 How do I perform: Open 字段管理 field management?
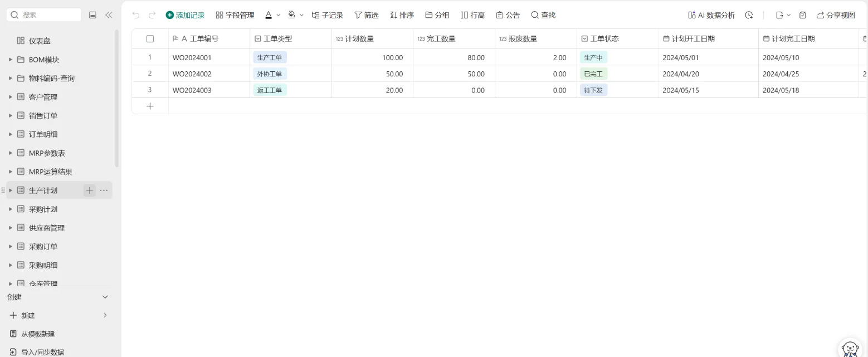click(x=235, y=15)
